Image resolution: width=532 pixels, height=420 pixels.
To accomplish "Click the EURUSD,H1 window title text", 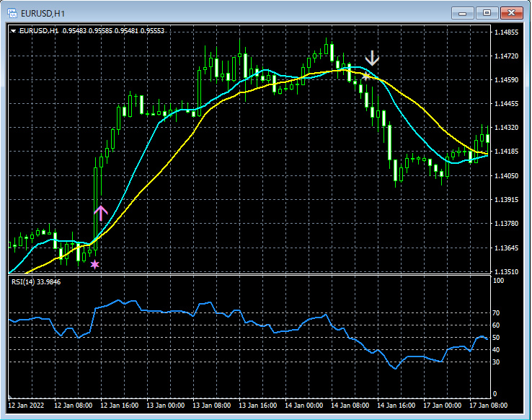I will click(x=43, y=14).
